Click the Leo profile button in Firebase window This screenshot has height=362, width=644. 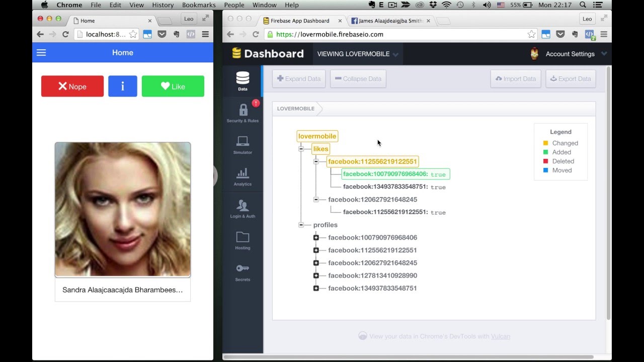click(588, 19)
